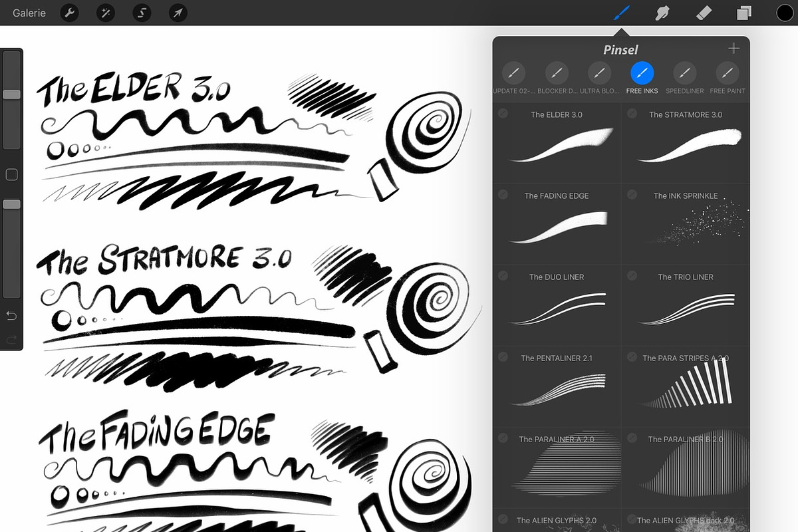Choose The STRATMORE 3.0 brush

pyautogui.click(x=686, y=143)
